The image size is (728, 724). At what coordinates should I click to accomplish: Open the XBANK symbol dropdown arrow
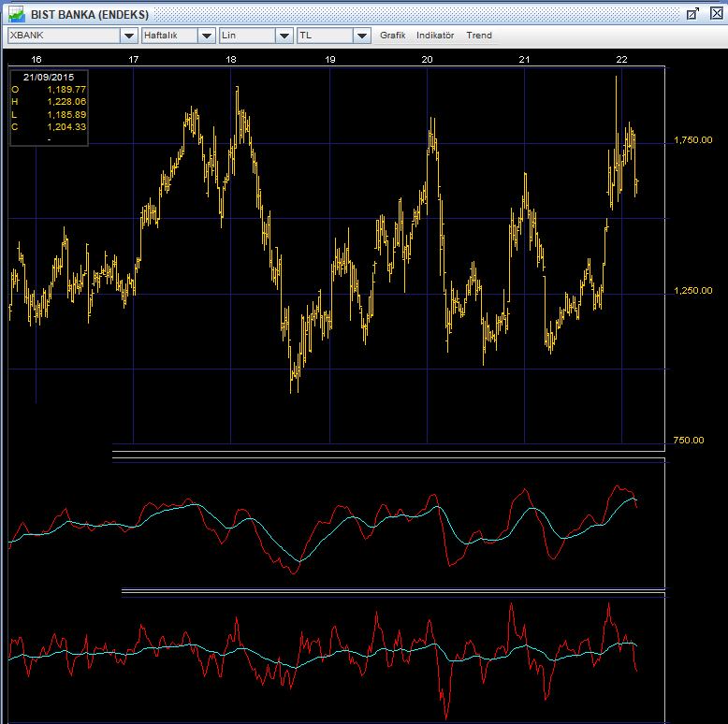coord(129,36)
